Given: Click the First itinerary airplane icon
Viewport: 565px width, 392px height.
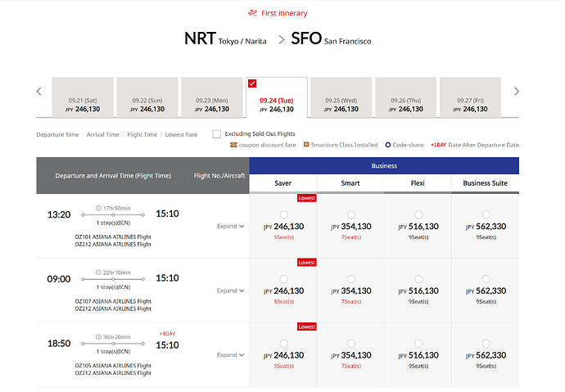Looking at the screenshot, I should (x=252, y=13).
